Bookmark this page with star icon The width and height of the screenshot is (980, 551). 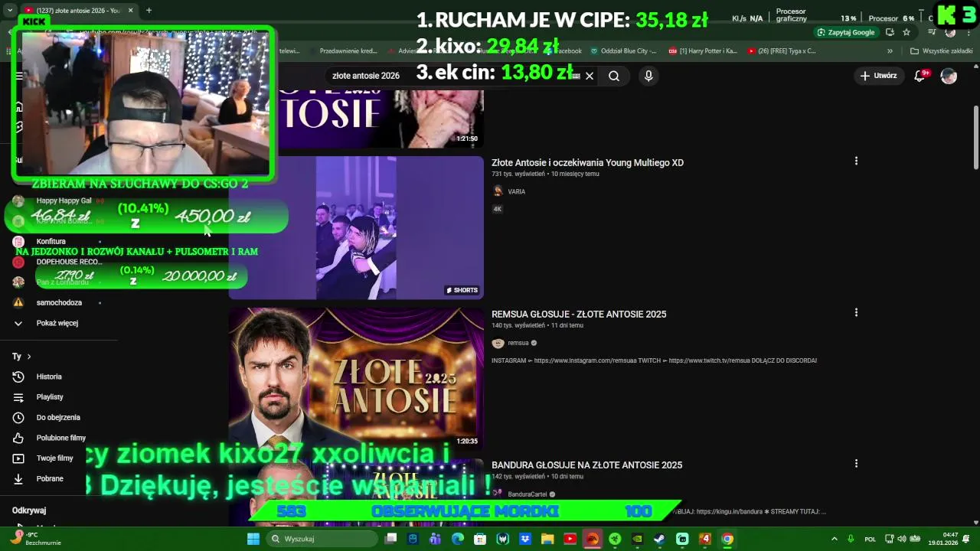(x=906, y=32)
